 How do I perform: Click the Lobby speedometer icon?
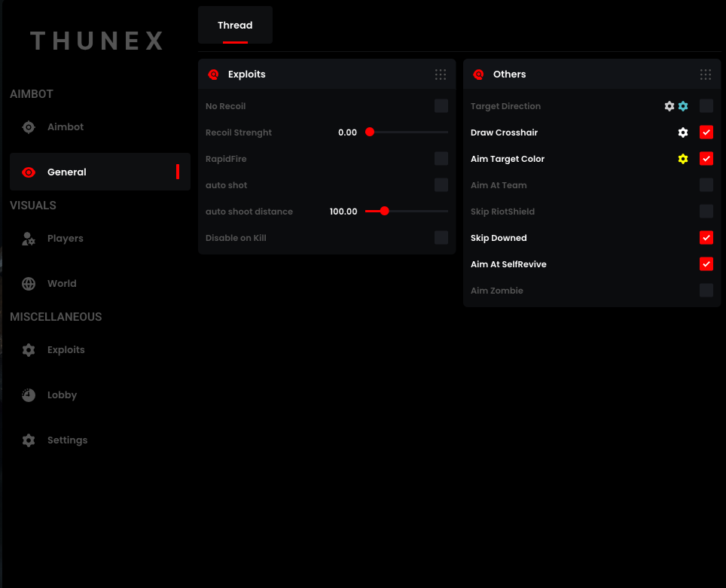28,395
